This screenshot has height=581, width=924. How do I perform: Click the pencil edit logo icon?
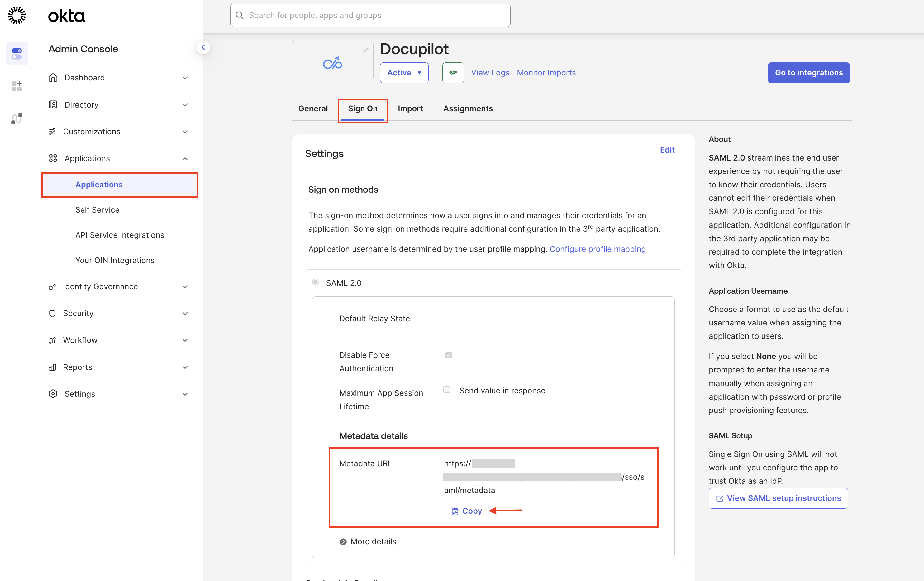(366, 50)
